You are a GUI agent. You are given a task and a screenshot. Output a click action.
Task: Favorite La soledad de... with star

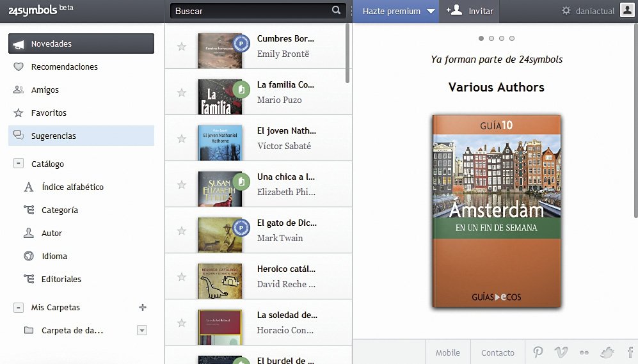click(182, 323)
